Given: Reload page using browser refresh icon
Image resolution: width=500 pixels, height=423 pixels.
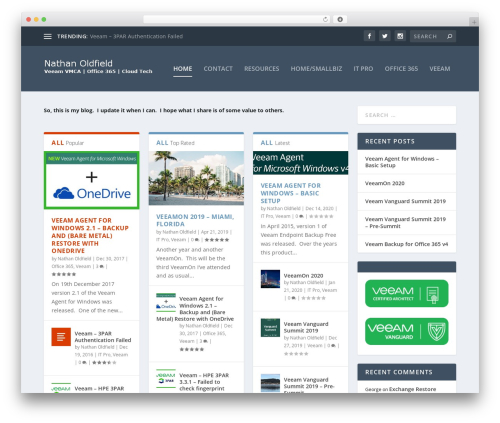Looking at the screenshot, I should click(x=325, y=20).
